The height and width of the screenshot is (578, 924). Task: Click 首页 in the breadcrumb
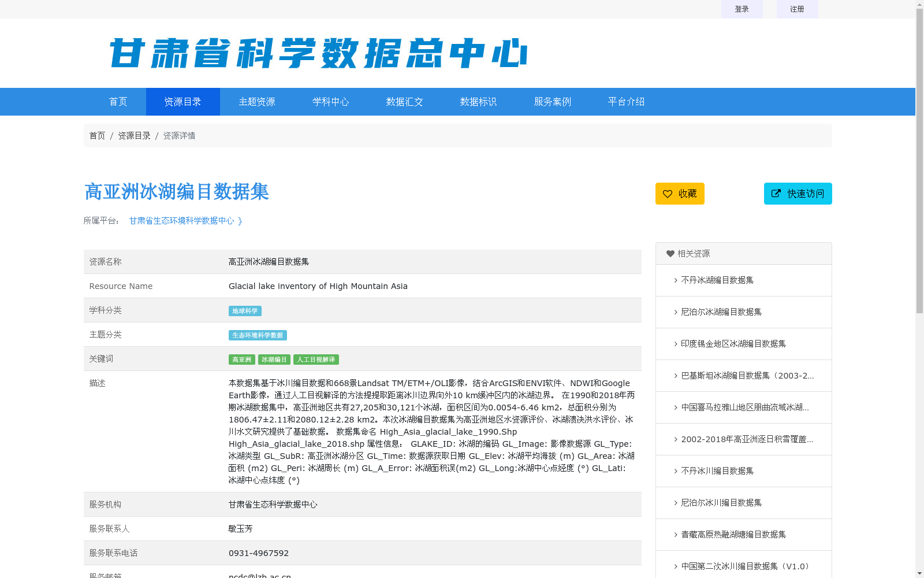click(97, 136)
